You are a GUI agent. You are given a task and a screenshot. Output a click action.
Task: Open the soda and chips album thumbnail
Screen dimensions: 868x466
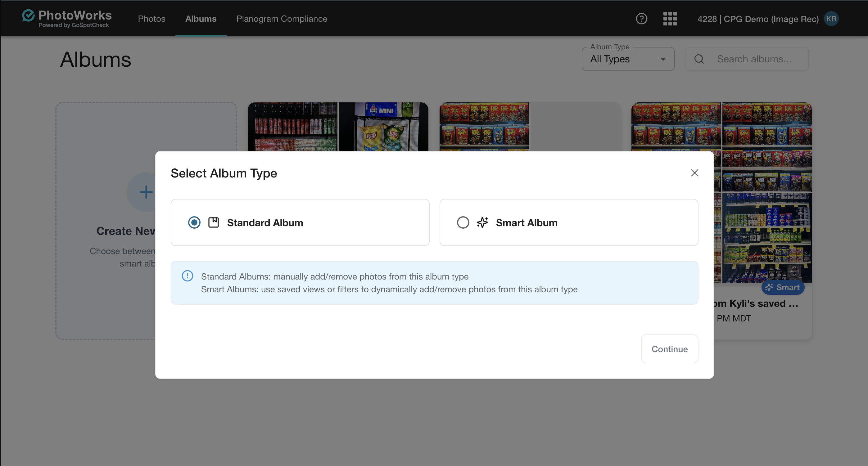(x=338, y=127)
